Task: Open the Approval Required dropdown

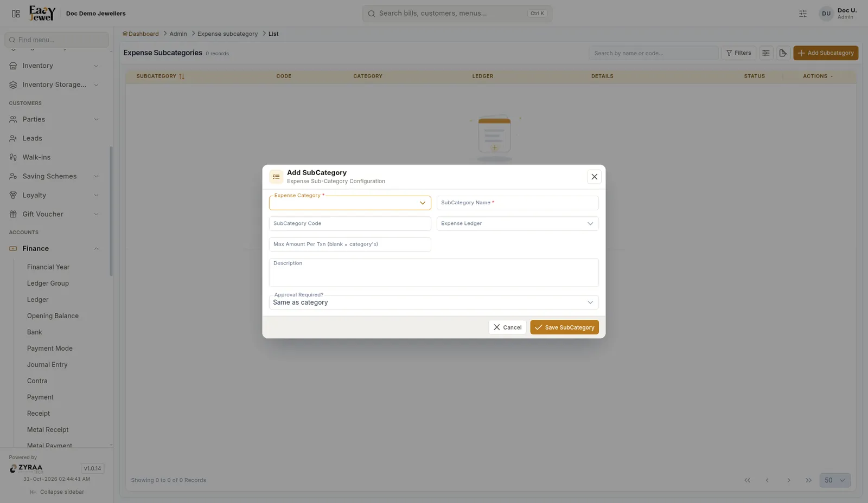Action: click(x=433, y=302)
